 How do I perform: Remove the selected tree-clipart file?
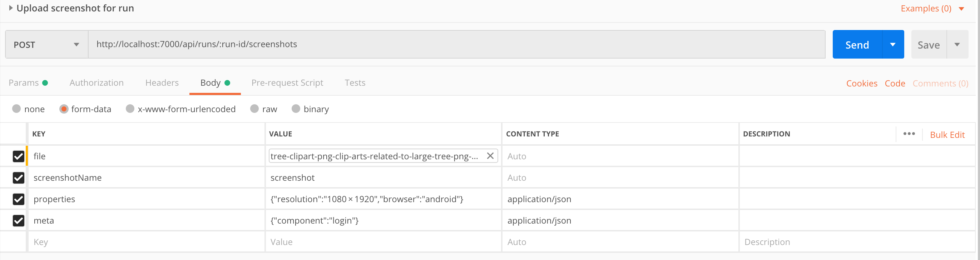click(490, 156)
